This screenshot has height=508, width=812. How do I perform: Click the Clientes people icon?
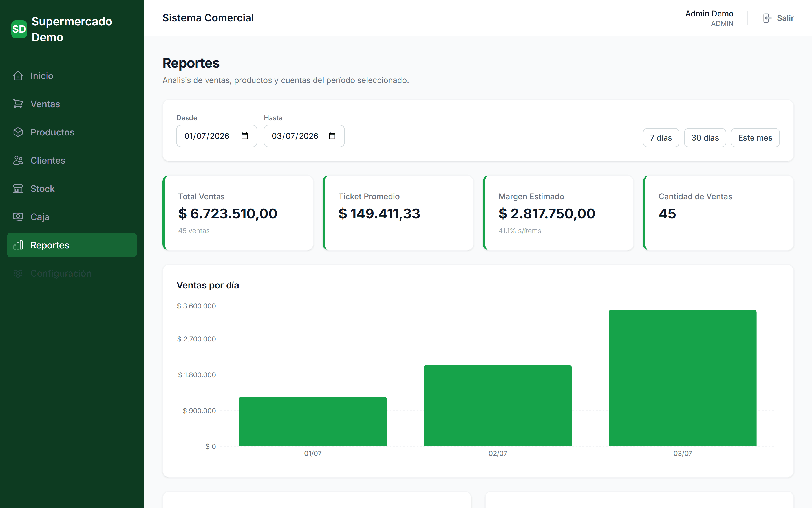[x=18, y=160]
